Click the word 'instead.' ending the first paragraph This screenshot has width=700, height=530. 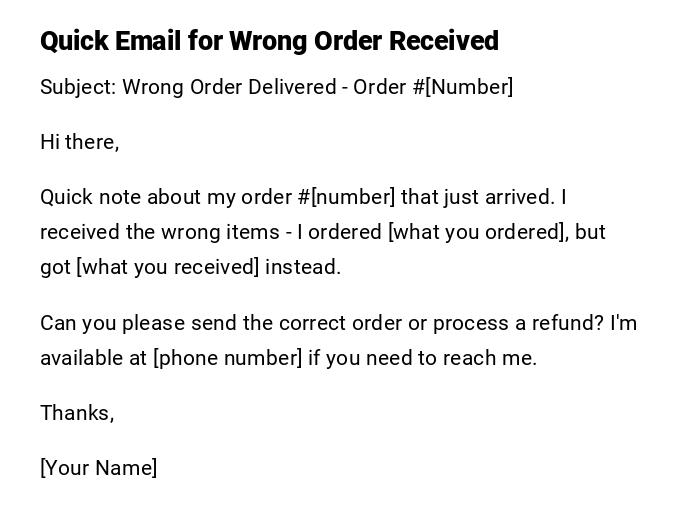tap(303, 267)
